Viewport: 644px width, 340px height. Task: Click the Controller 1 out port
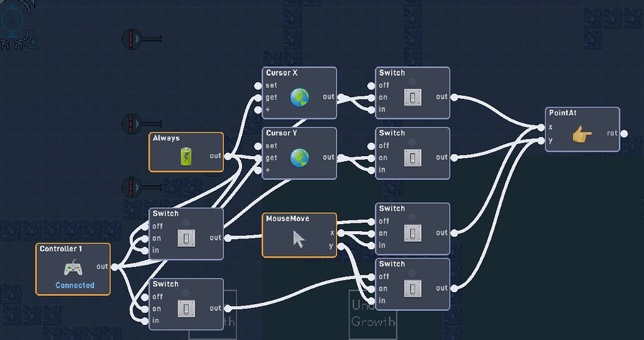click(114, 267)
